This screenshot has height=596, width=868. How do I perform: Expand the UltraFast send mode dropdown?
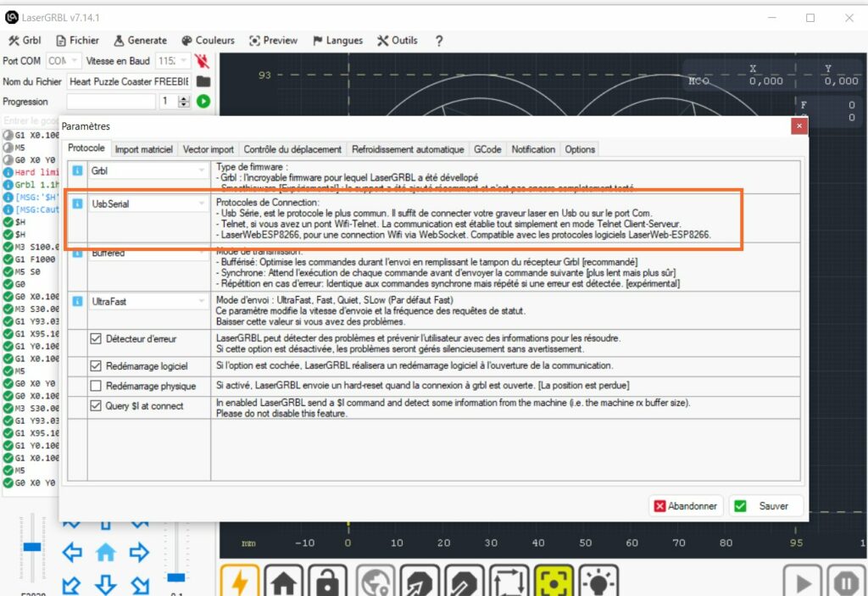(x=147, y=302)
